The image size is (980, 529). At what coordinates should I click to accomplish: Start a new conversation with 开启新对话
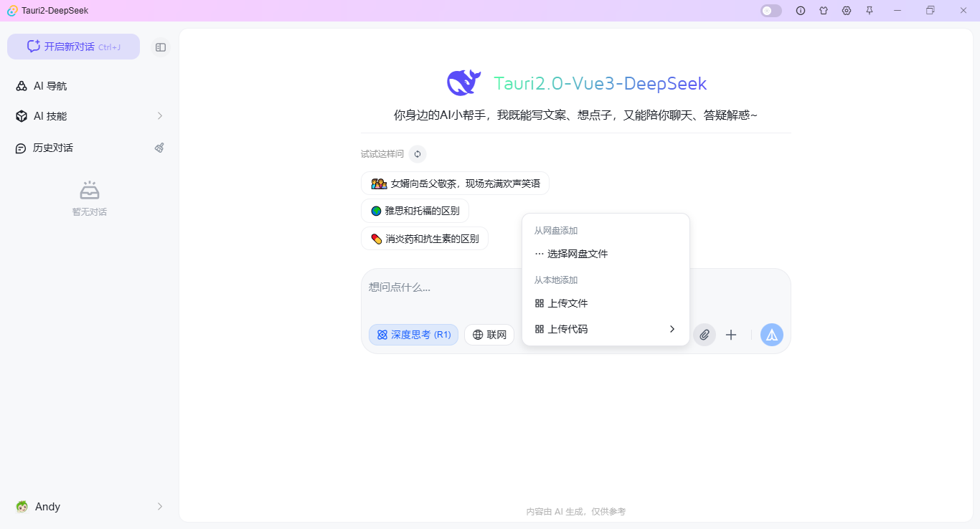pyautogui.click(x=73, y=47)
